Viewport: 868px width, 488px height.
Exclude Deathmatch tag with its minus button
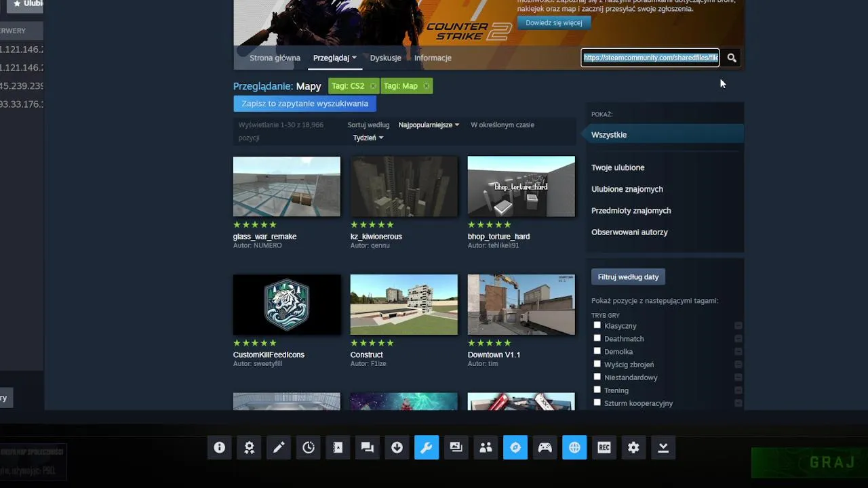(738, 339)
